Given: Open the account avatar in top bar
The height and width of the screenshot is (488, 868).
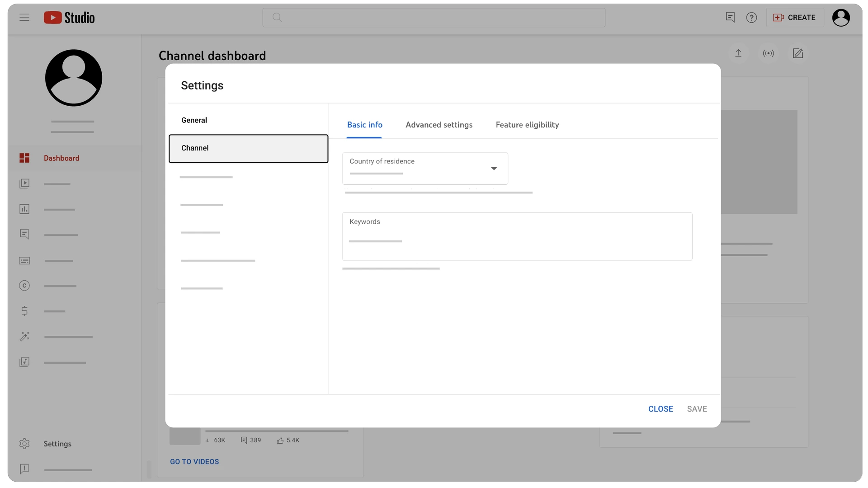Looking at the screenshot, I should pyautogui.click(x=841, y=18).
